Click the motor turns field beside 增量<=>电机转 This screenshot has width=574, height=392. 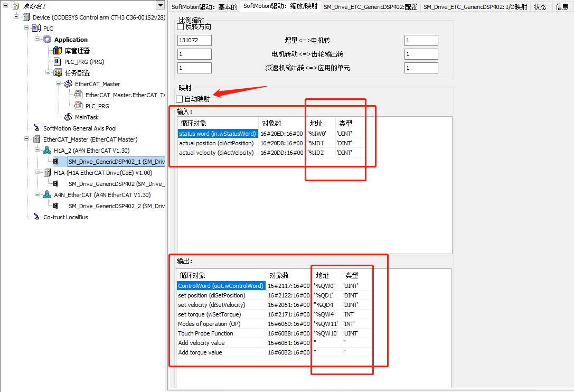tap(421, 40)
